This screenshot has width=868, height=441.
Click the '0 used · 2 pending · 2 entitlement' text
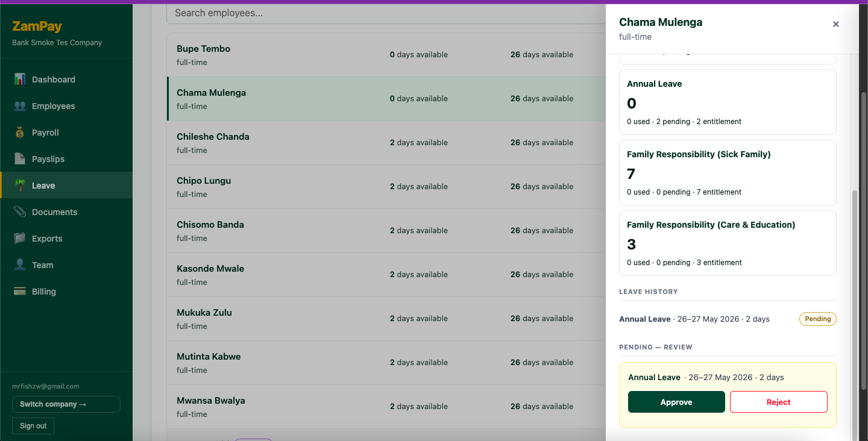(x=684, y=122)
